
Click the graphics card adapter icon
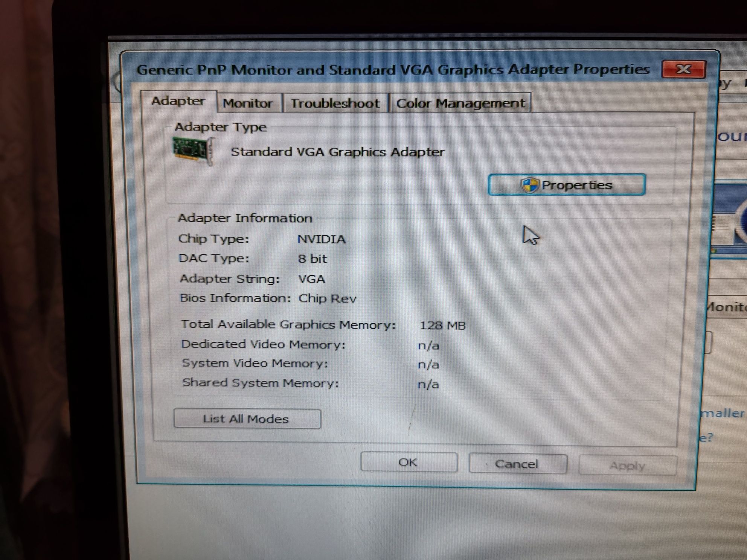tap(193, 151)
